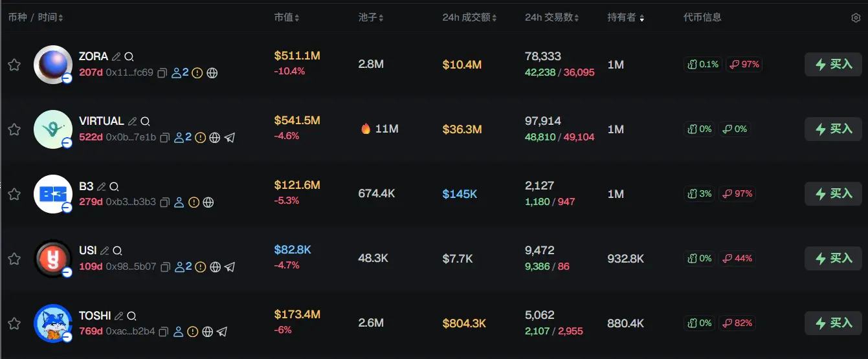Click the search icon next to ZORA
The width and height of the screenshot is (868, 359).
[129, 57]
